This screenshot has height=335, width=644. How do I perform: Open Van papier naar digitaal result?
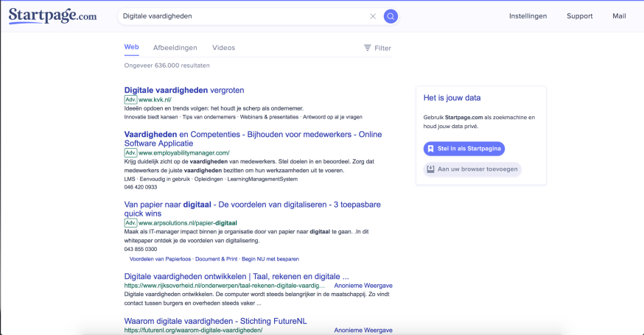click(x=252, y=209)
